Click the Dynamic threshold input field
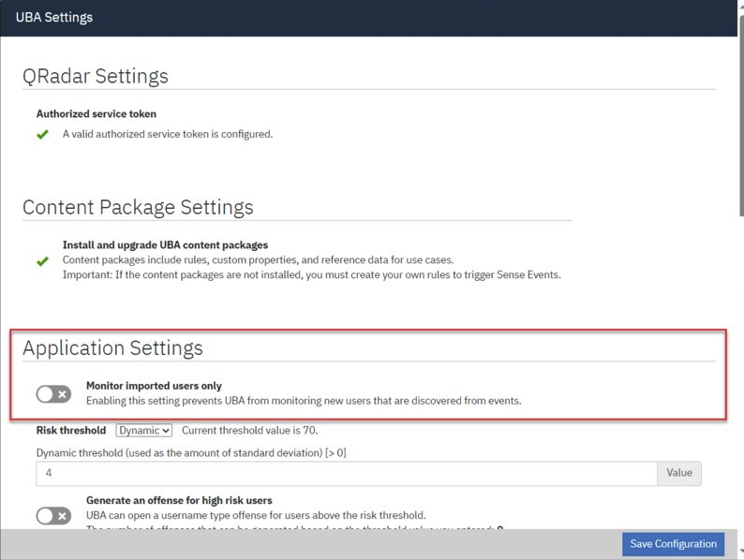The width and height of the screenshot is (744, 560). point(347,473)
